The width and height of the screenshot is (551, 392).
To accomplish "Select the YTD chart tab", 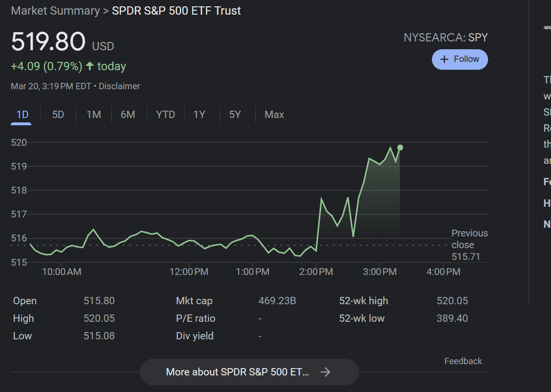I will pos(165,115).
